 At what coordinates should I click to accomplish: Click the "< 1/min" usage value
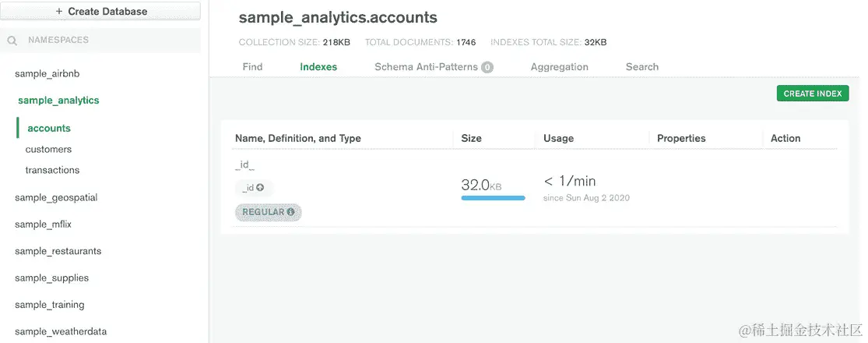click(x=569, y=181)
